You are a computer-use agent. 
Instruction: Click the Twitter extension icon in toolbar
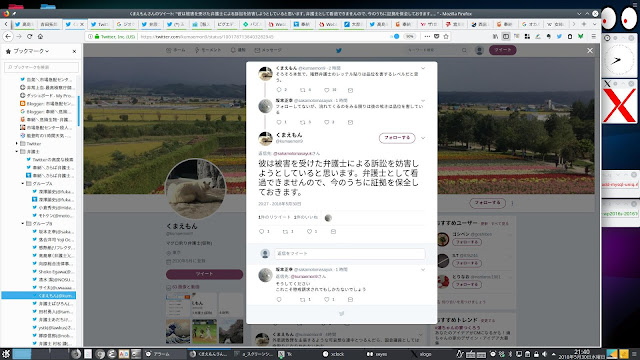559,36
